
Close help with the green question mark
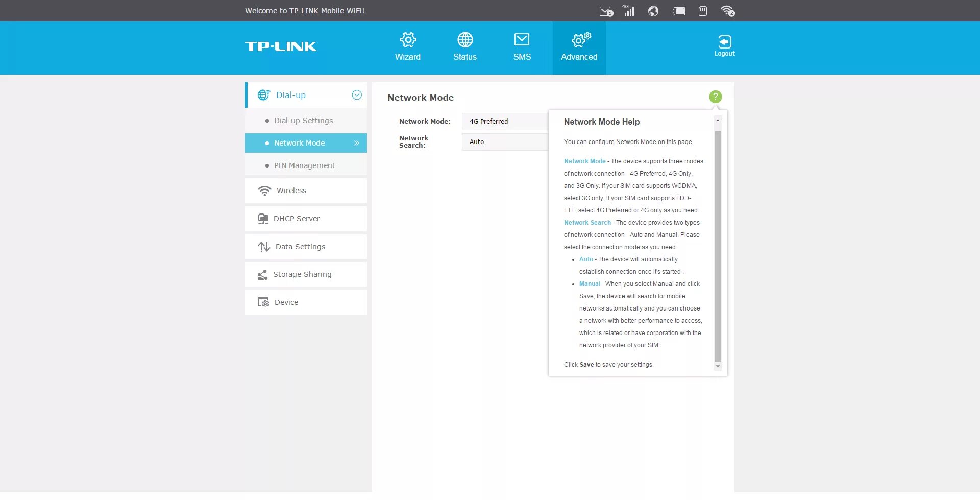(x=716, y=97)
